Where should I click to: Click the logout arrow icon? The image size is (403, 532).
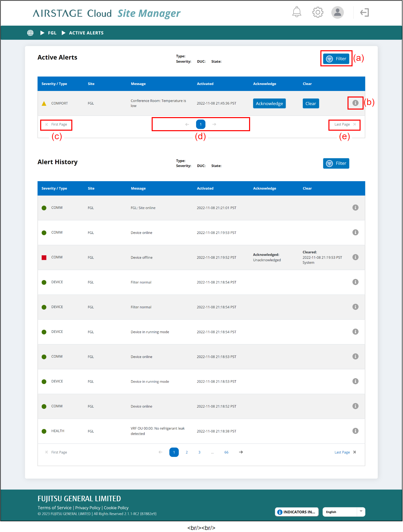coord(364,12)
